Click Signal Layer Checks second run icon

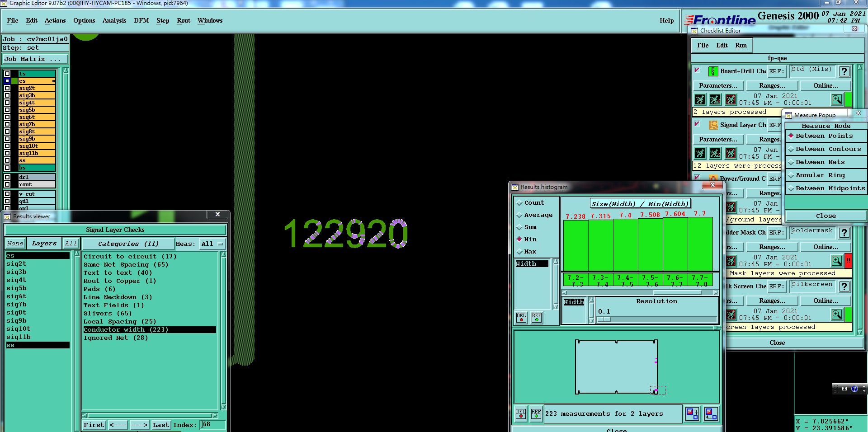[715, 153]
